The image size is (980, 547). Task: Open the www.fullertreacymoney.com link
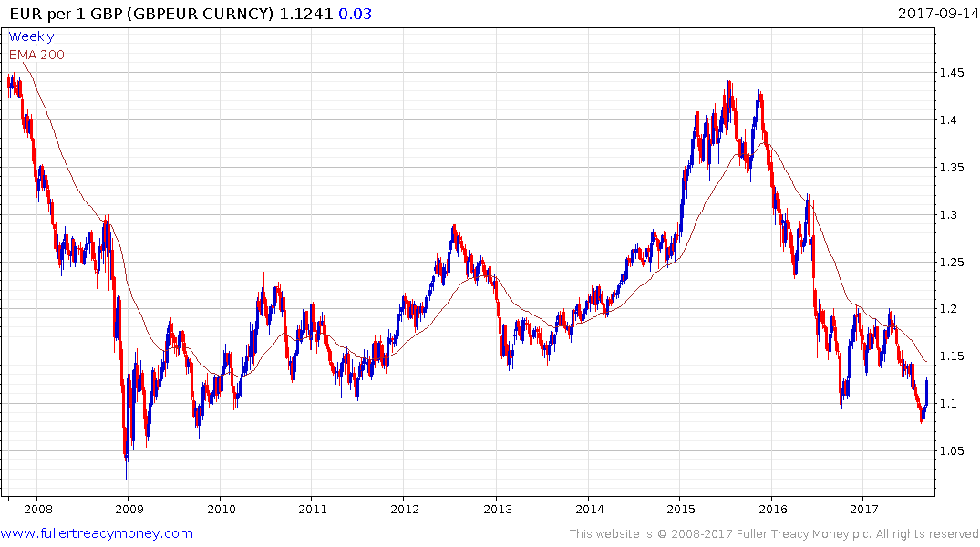point(97,533)
